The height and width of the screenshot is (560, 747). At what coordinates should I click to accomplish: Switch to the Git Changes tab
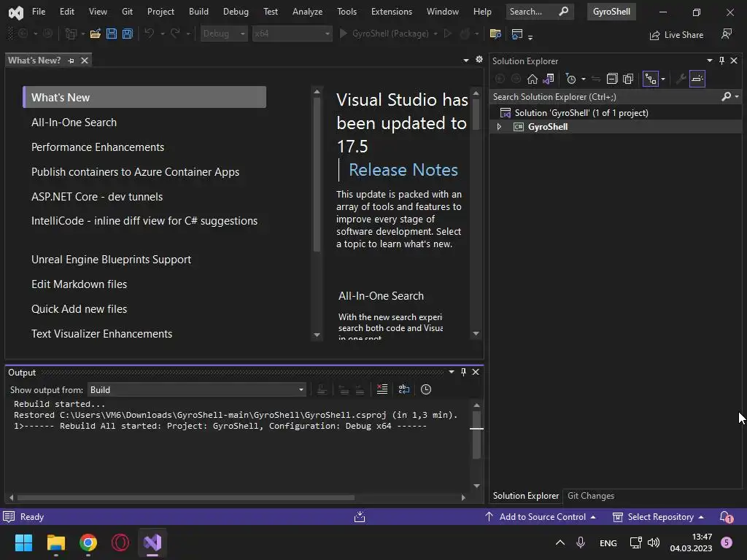tap(591, 496)
